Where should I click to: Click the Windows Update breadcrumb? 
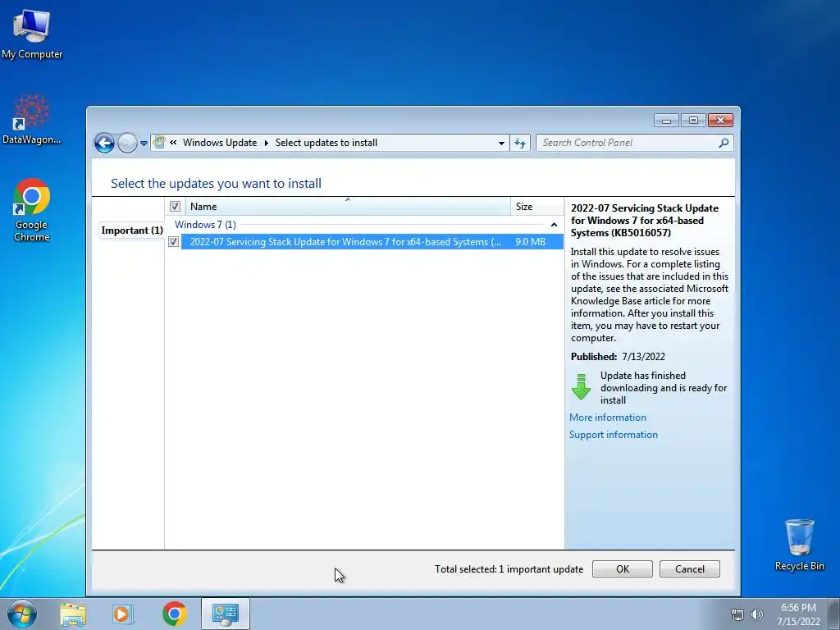pyautogui.click(x=220, y=143)
